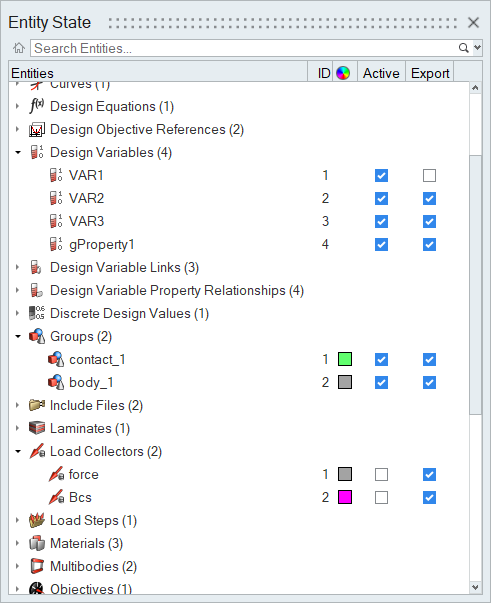Click the Bcs load collector icon

[x=56, y=497]
